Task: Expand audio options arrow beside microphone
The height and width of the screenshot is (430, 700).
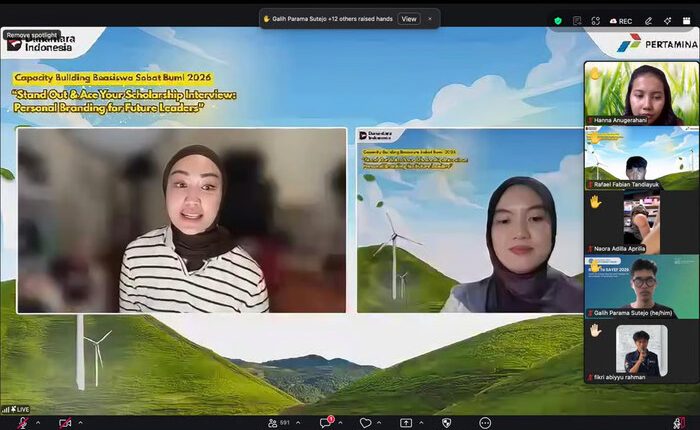Action: point(38,422)
